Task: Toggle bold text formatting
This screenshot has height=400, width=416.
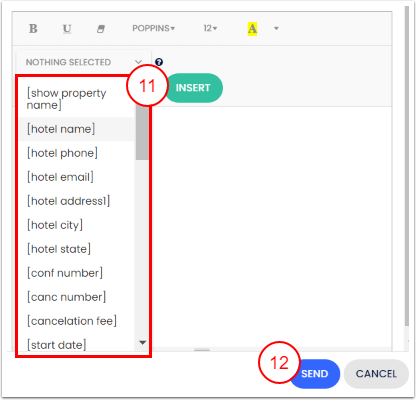Action: point(33,29)
